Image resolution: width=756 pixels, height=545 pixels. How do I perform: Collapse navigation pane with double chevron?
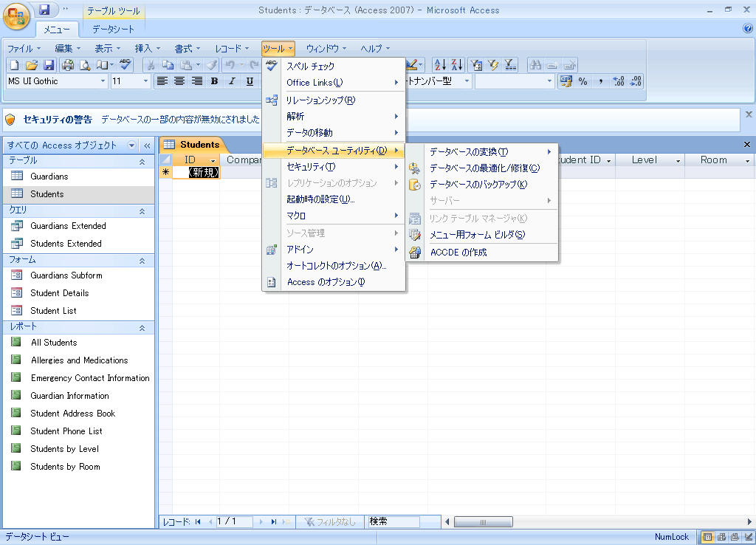pos(147,145)
